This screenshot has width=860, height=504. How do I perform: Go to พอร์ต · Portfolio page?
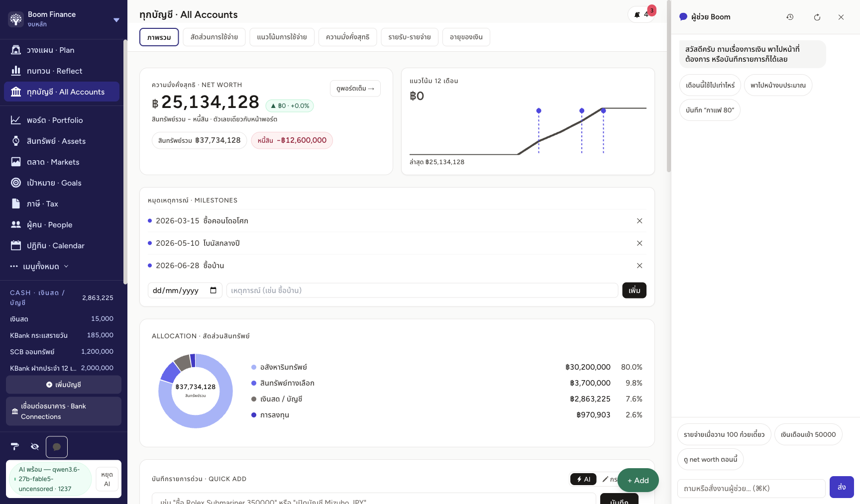[x=62, y=120]
